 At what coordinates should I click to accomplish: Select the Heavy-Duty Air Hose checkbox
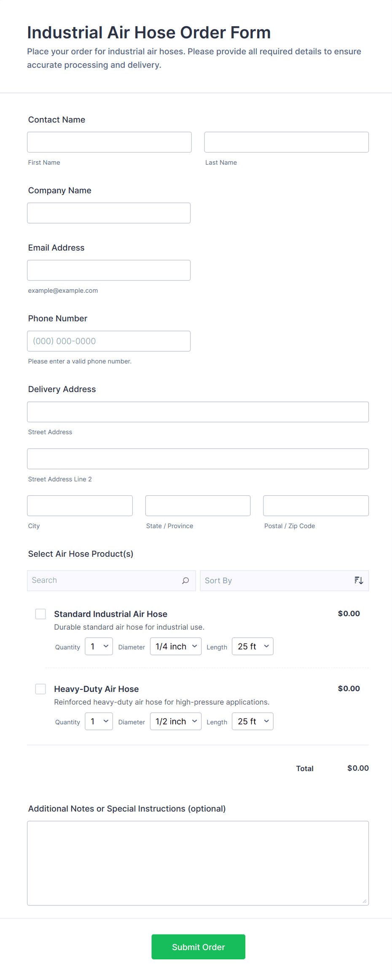40,689
